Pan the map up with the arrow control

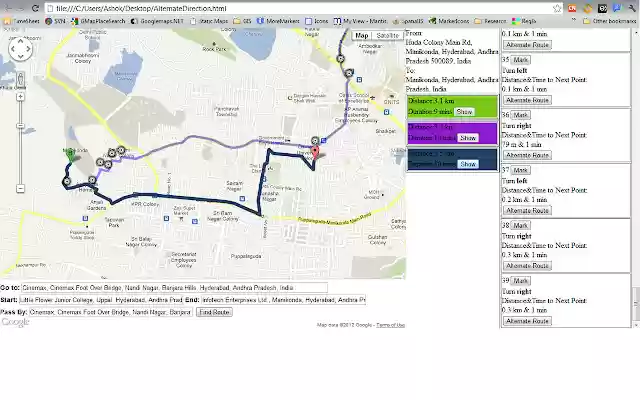pos(20,42)
